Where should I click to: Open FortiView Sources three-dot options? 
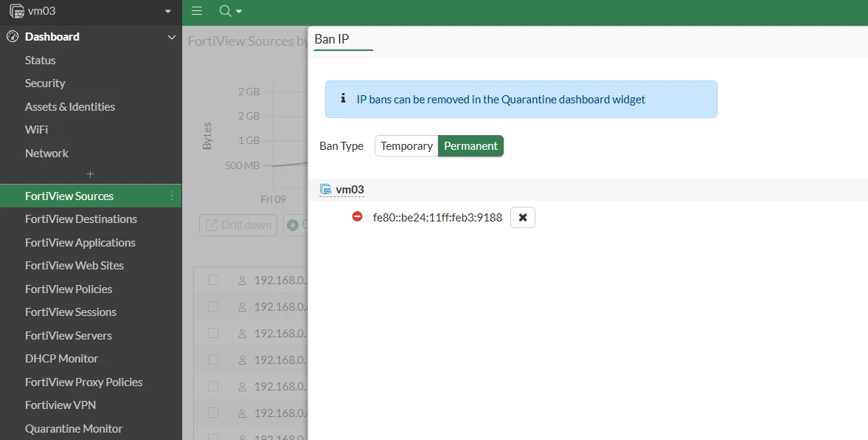[172, 196]
